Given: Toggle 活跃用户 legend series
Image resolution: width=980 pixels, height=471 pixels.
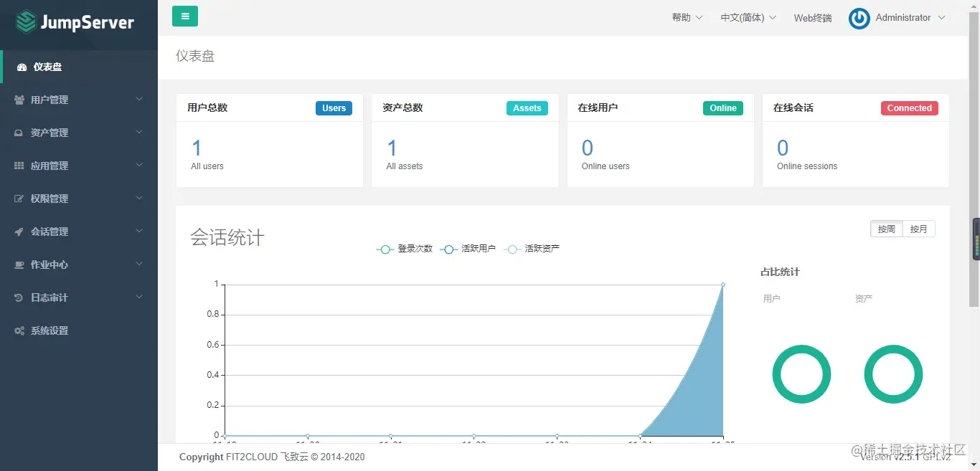Looking at the screenshot, I should click(x=468, y=249).
